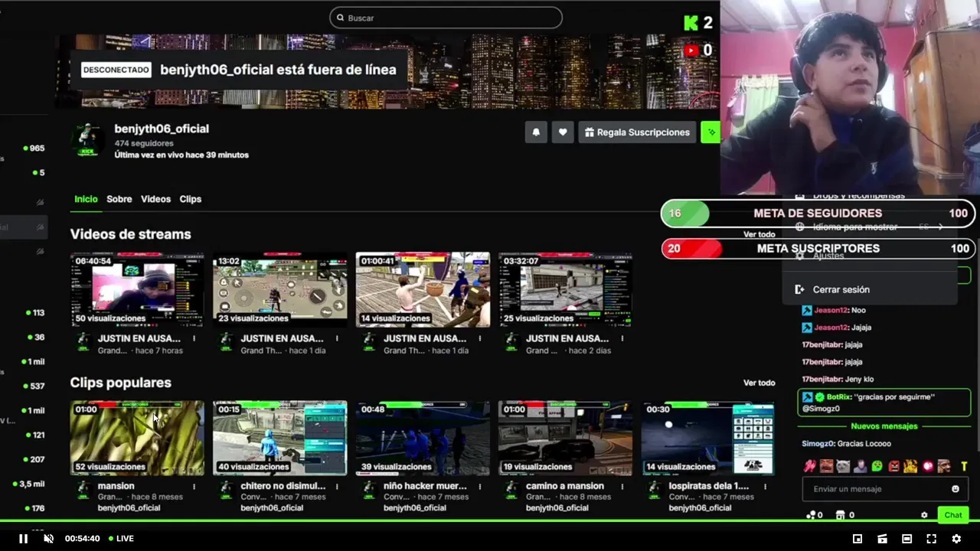
Task: Click the BotRix bot badge icon in chat
Action: coord(808,397)
